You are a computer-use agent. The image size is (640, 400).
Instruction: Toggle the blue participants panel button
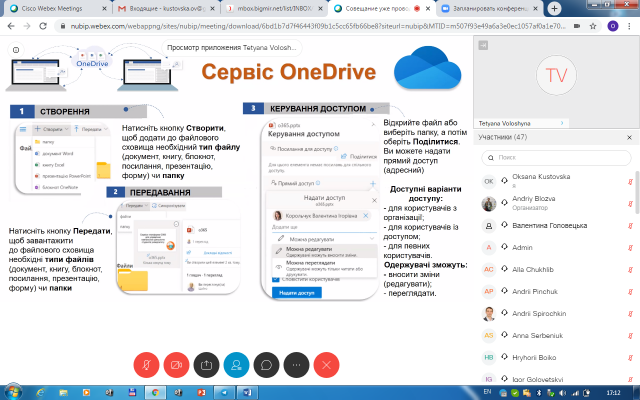(236, 365)
